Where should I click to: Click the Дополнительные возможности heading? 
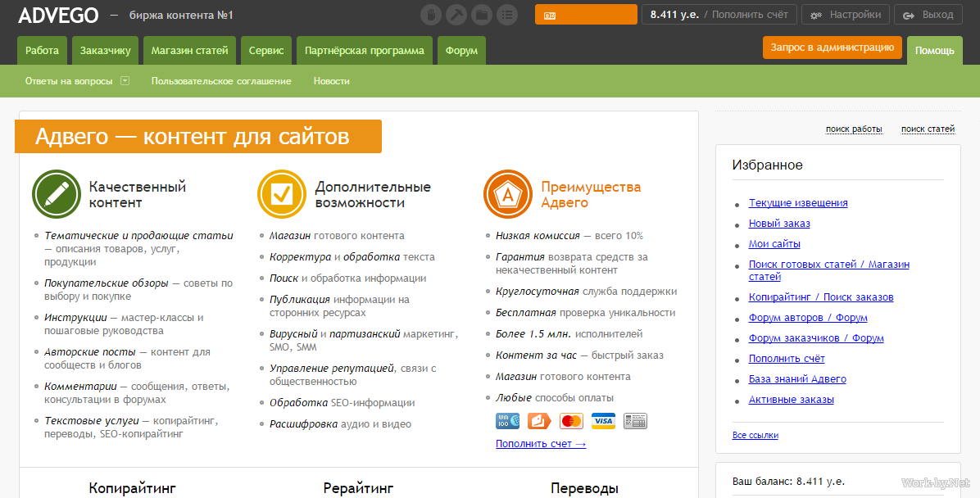click(373, 194)
